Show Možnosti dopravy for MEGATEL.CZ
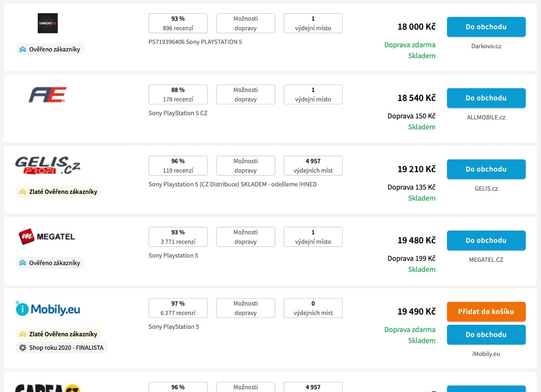The height and width of the screenshot is (392, 541). pos(246,237)
